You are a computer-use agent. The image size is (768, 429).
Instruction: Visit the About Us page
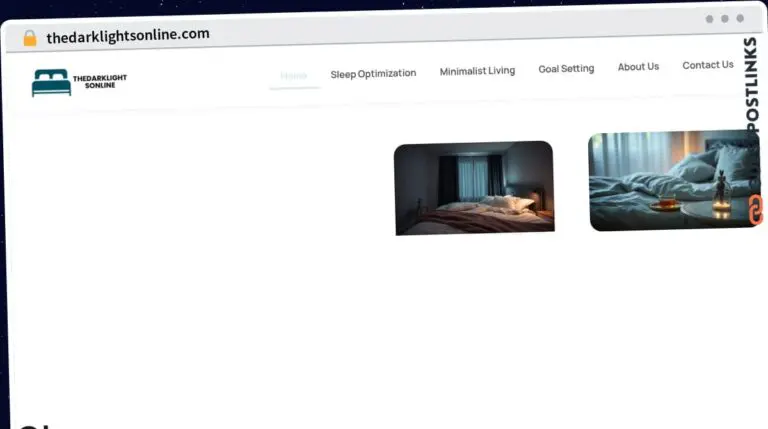click(638, 67)
